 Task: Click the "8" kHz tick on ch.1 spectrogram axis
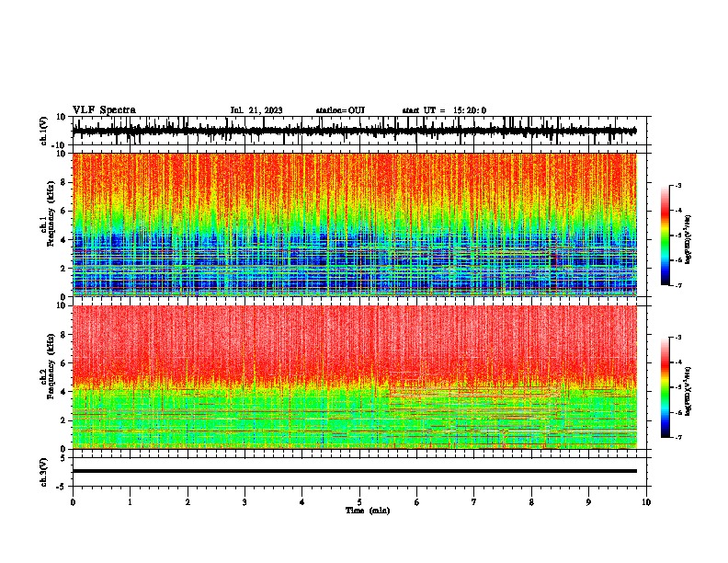[x=63, y=182]
